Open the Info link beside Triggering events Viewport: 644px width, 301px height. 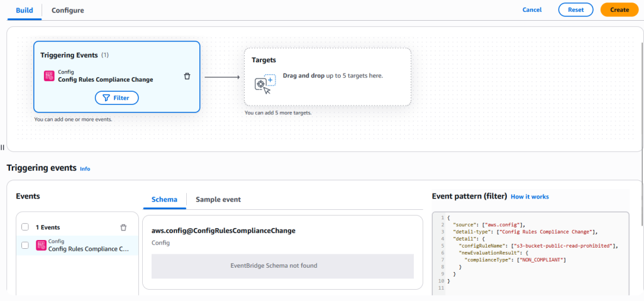85,169
